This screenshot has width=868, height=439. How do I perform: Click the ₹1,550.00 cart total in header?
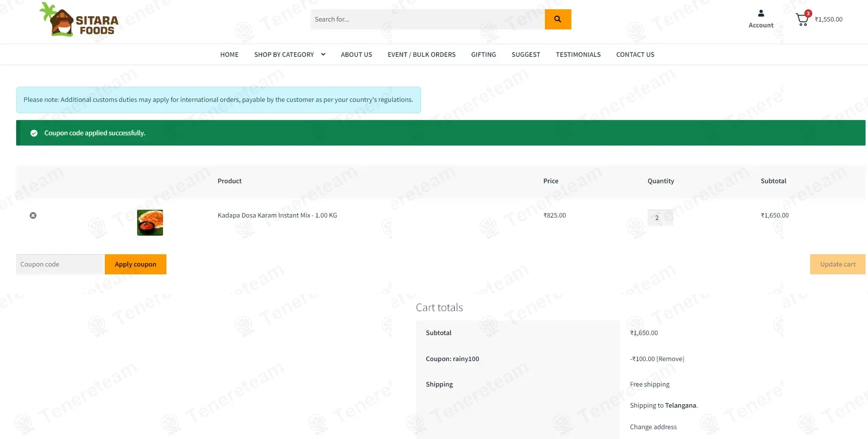[x=828, y=20]
